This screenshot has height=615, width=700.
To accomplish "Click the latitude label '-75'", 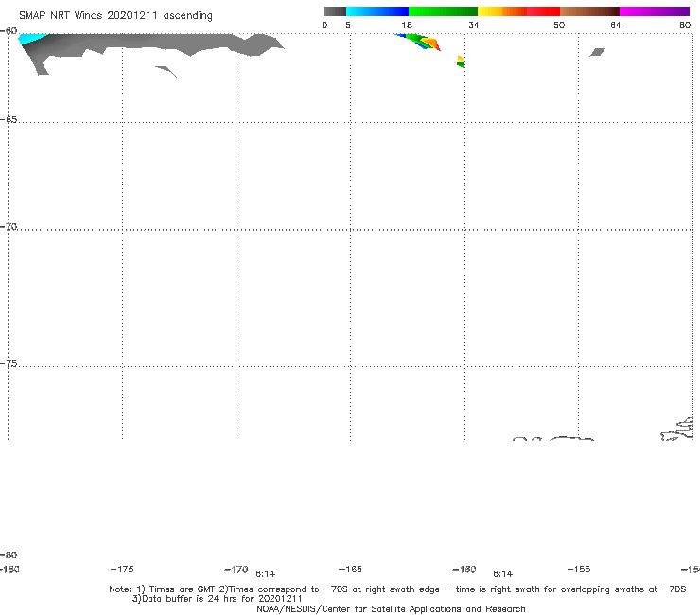I will (x=9, y=364).
